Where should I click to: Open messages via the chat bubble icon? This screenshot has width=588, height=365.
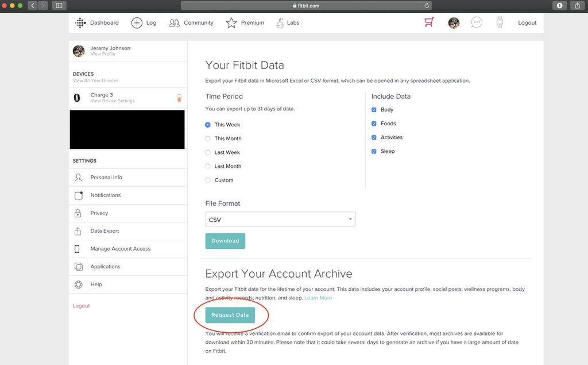tap(476, 22)
